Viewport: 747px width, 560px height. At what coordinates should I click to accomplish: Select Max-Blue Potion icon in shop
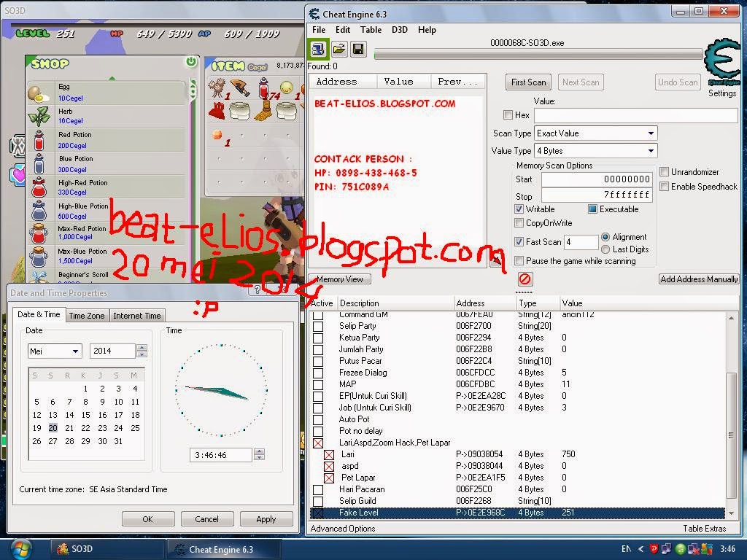pyautogui.click(x=39, y=256)
